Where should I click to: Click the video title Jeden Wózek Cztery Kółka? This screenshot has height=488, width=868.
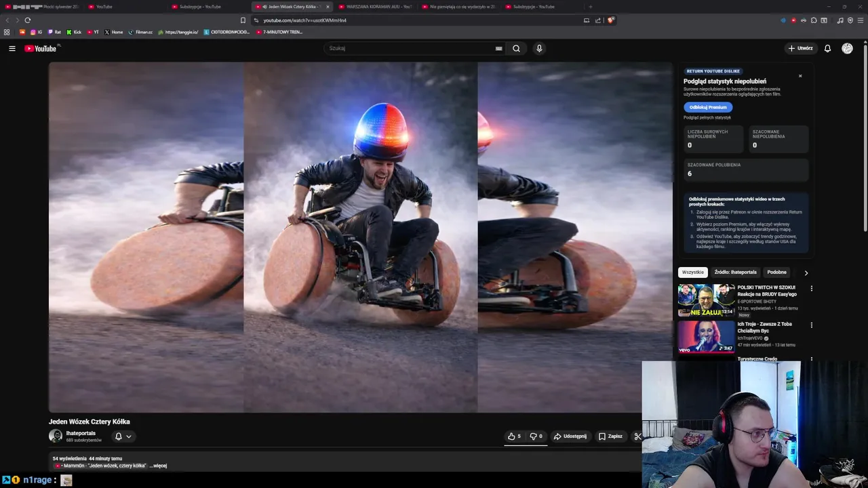[90, 422]
